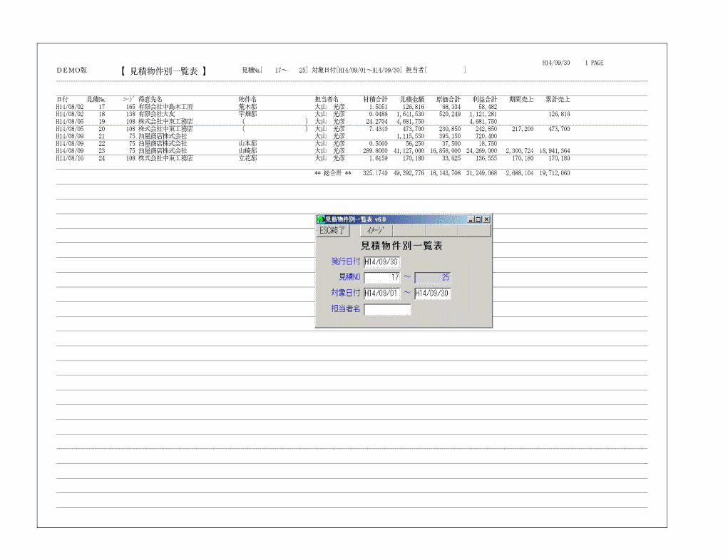Minimize the 見積物件別一覧表 v6.0 dialog
The image size is (728, 560).
[x=471, y=219]
